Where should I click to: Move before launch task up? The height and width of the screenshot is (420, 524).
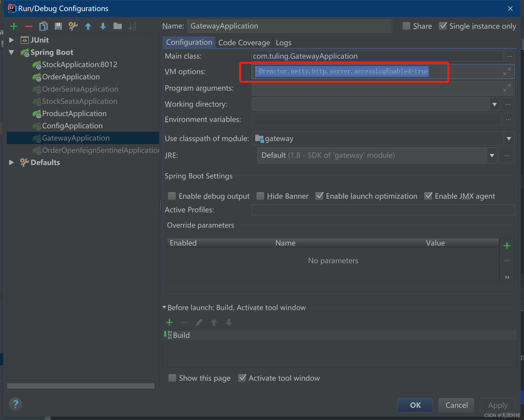pos(214,323)
